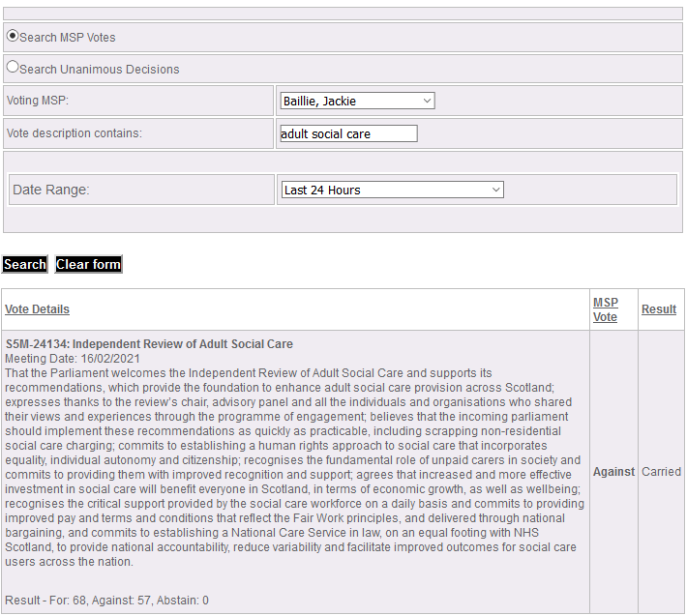Image resolution: width=687 pixels, height=616 pixels.
Task: Click the Meeting Date: 16/02/2021 text
Action: click(x=73, y=359)
